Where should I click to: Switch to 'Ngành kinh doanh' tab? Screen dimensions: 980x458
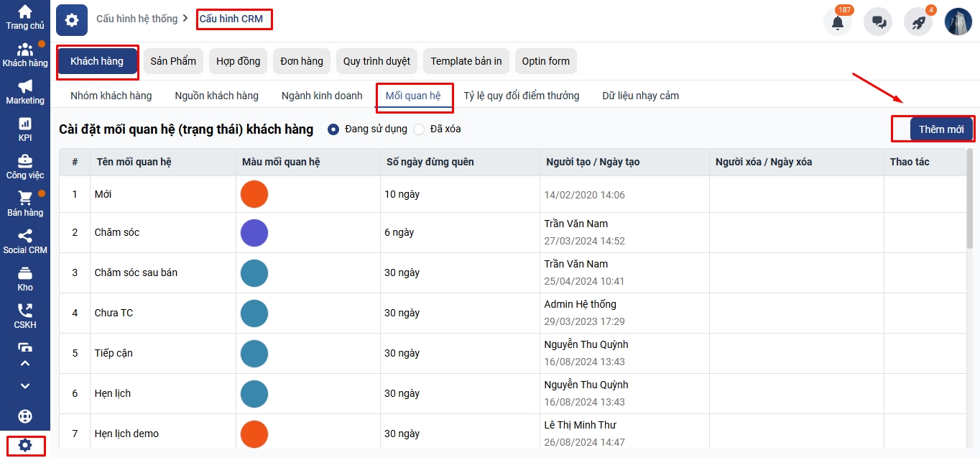[322, 96]
